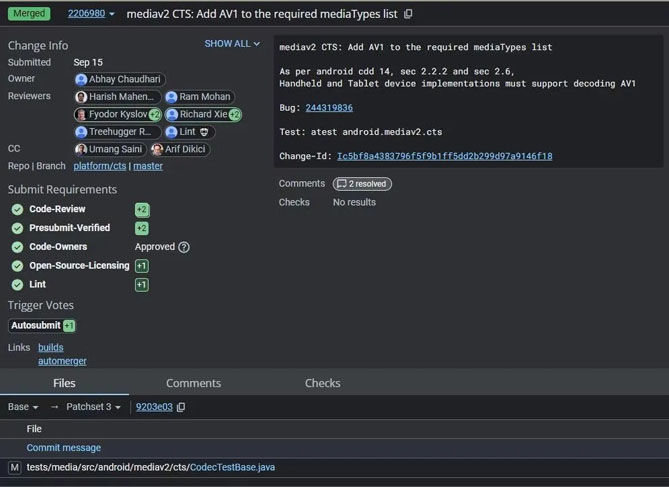Click the Code-Review green checkmark

tap(17, 210)
